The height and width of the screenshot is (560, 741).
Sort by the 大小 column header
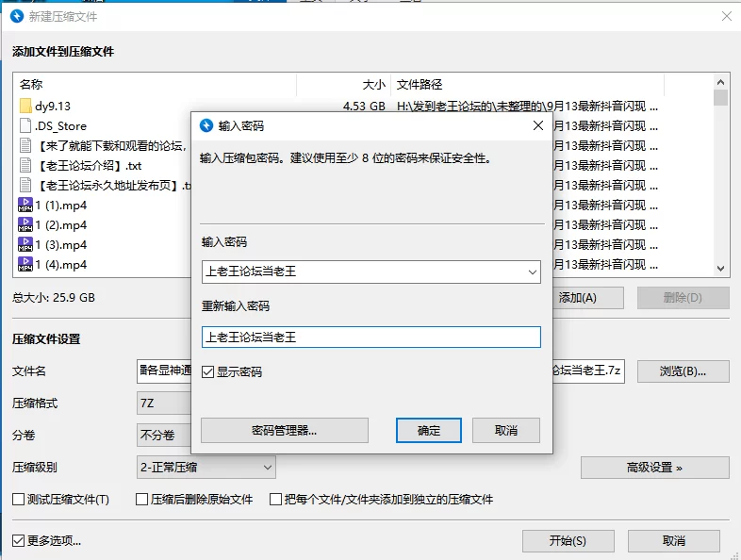343,85
